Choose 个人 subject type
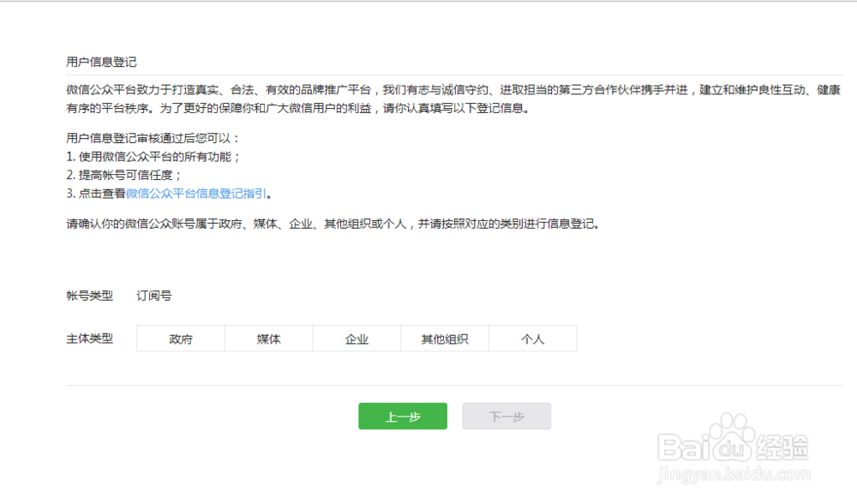The width and height of the screenshot is (857, 504). (533, 339)
